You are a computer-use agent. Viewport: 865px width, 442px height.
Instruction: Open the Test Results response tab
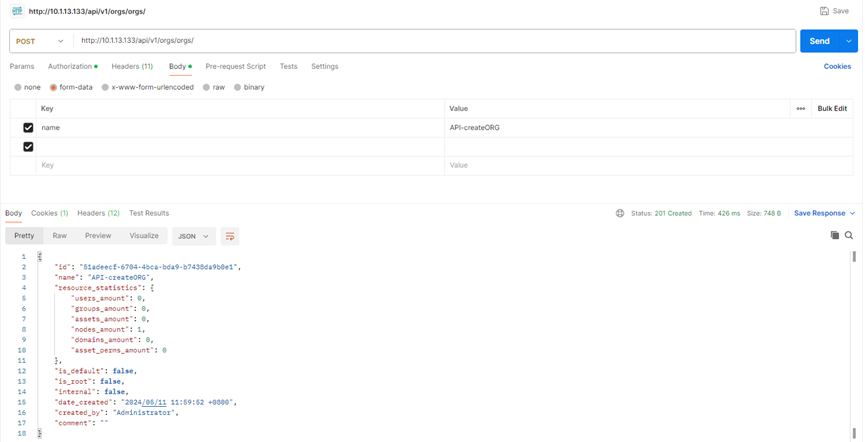click(x=149, y=213)
